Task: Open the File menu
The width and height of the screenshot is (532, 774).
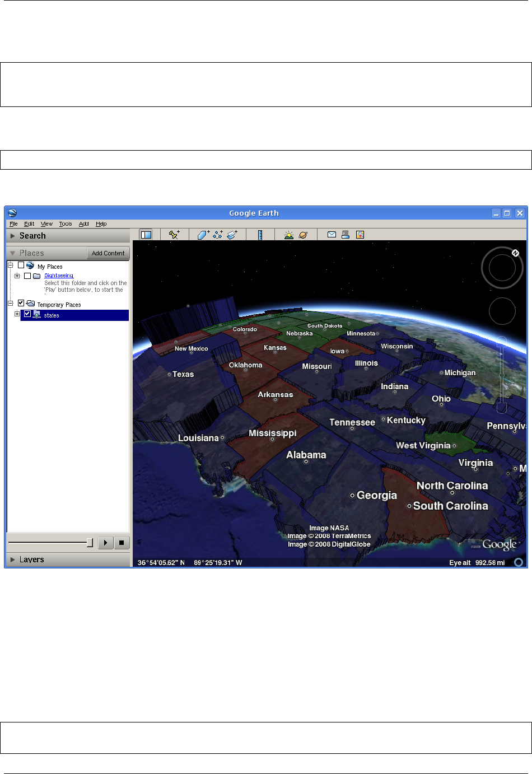Action: [x=13, y=223]
